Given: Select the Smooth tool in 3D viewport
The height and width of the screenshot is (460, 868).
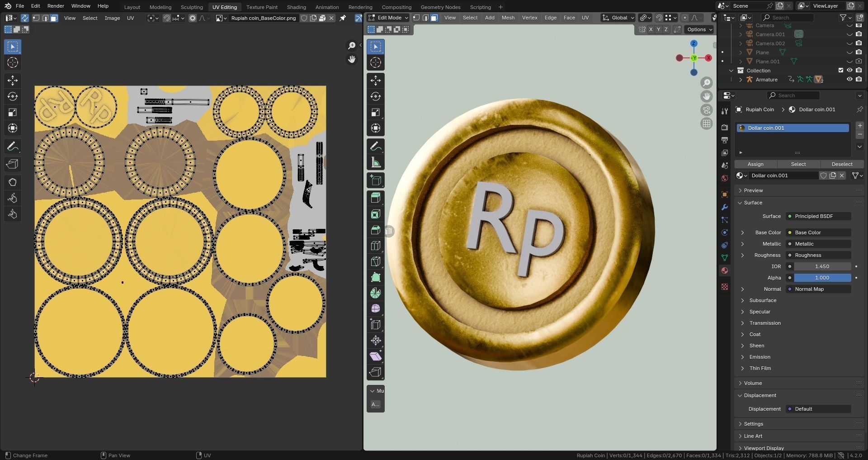Looking at the screenshot, I should 376,309.
